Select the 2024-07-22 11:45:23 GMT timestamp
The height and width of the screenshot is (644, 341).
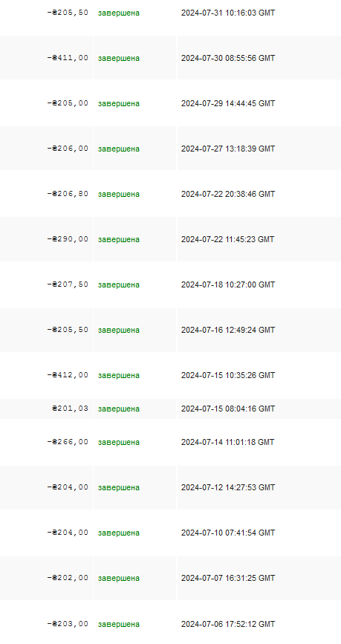[x=227, y=239]
